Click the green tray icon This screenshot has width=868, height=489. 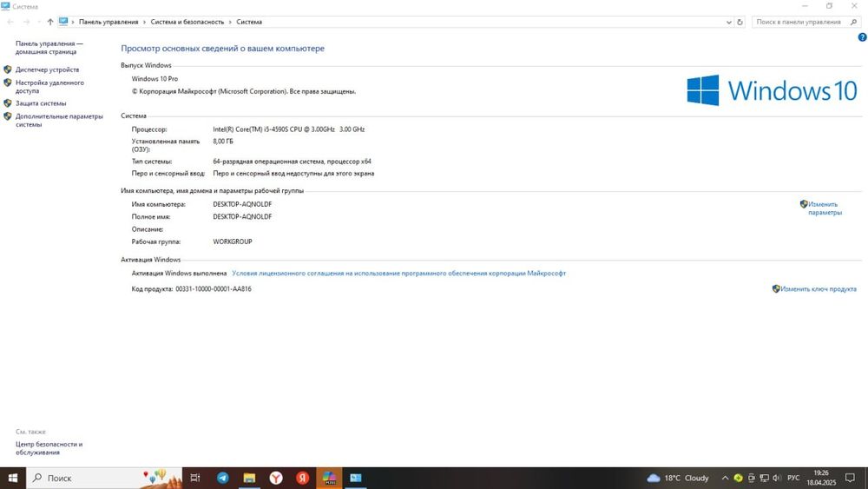[738, 478]
